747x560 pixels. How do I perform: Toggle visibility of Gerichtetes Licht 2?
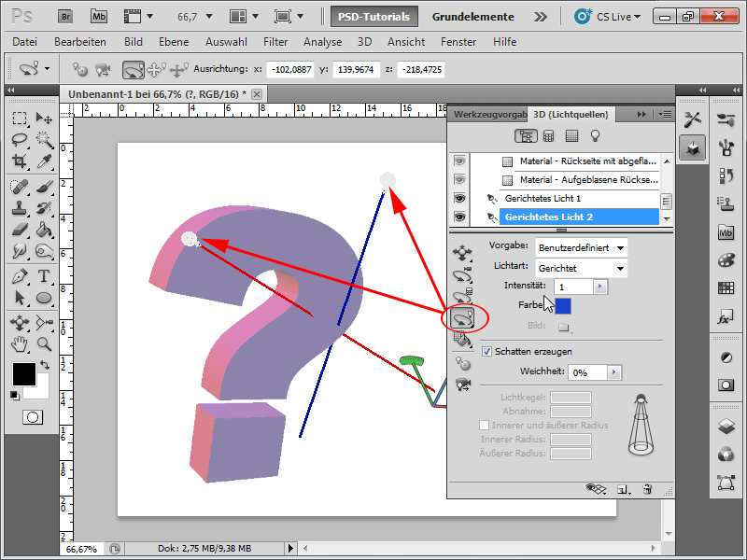click(459, 217)
